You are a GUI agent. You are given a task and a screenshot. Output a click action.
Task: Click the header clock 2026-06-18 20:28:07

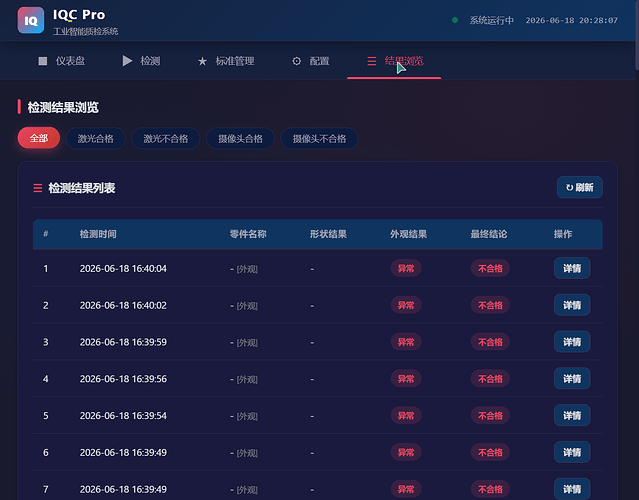point(571,20)
